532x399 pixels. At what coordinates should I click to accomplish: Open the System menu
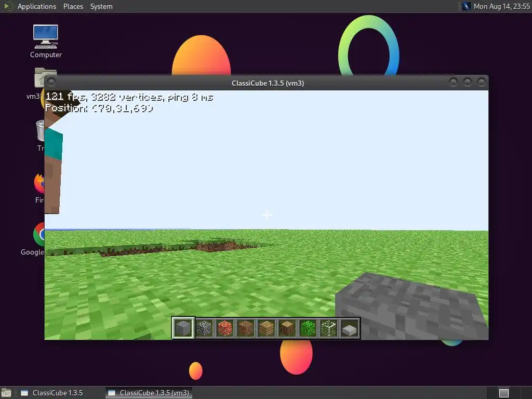[x=101, y=6]
